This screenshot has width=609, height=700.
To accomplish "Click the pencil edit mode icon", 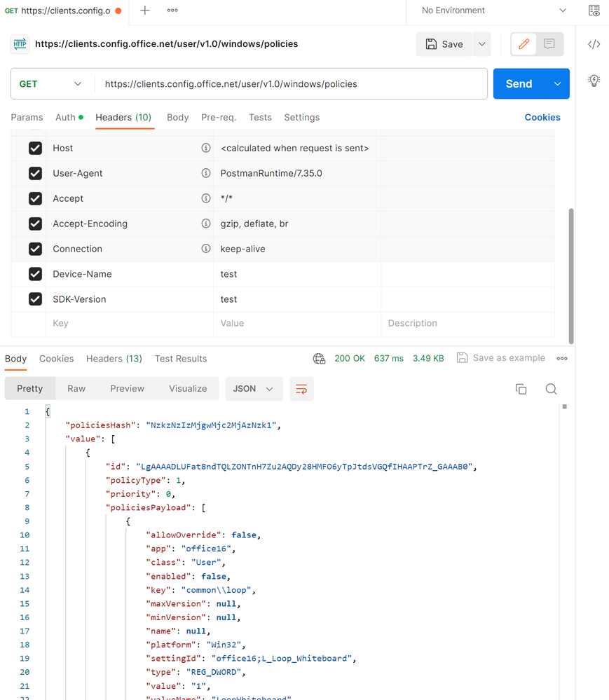I will pyautogui.click(x=524, y=44).
